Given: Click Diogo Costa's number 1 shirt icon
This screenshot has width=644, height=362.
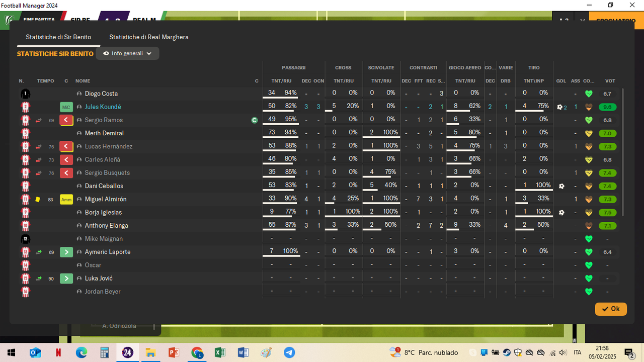Looking at the screenshot, I should tap(25, 94).
